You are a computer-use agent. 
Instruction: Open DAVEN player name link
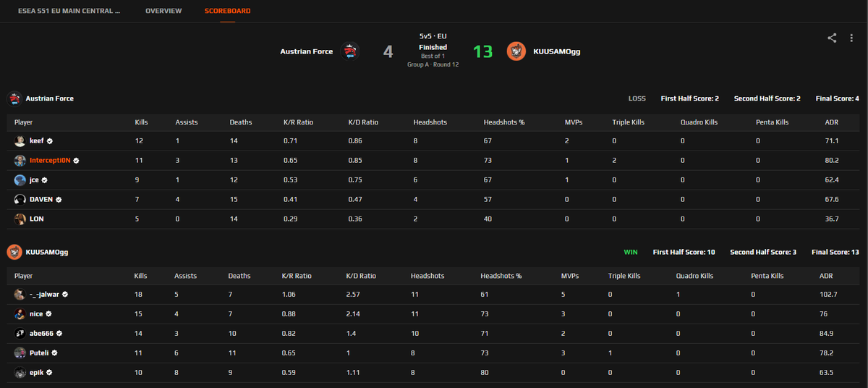[x=41, y=199]
